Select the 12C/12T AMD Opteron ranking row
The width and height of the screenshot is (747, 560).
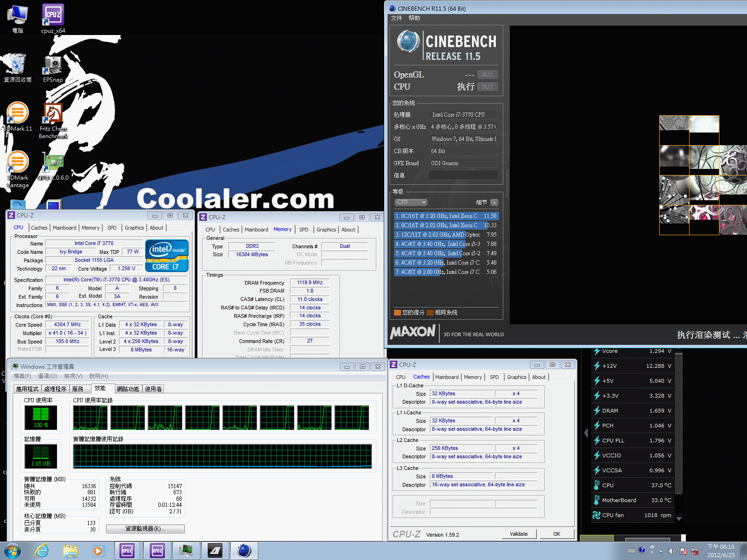(x=446, y=235)
